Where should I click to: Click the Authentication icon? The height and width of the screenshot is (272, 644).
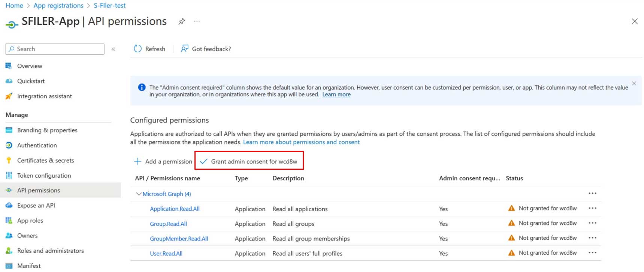[x=9, y=145]
